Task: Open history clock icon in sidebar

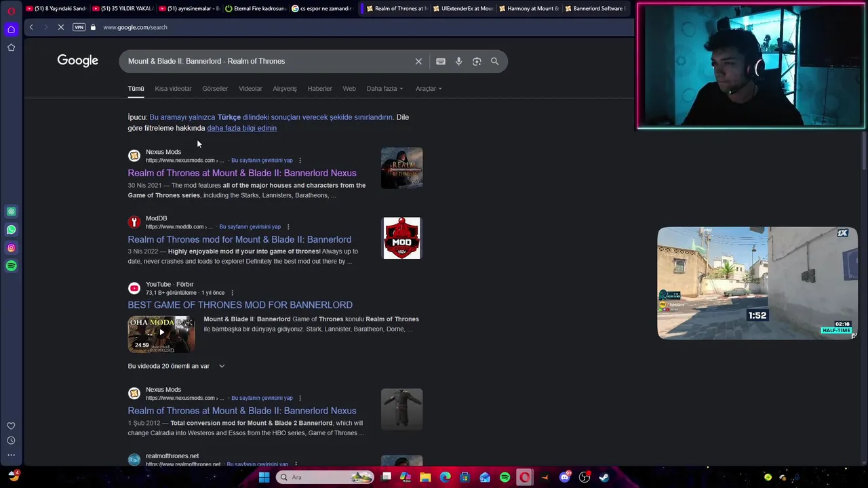Action: click(12, 441)
